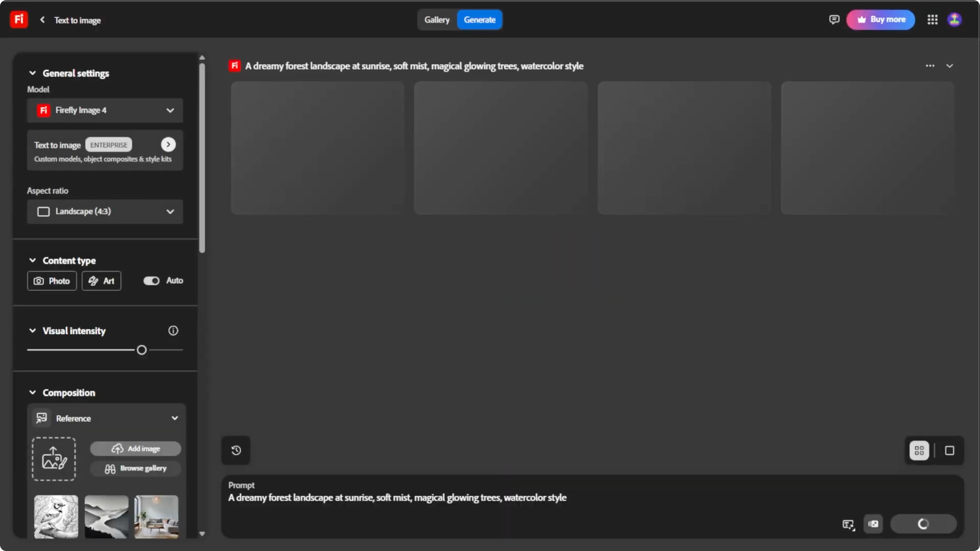This screenshot has height=551, width=980.
Task: Open the Text to image Enterprise arrow
Action: pyautogui.click(x=168, y=145)
